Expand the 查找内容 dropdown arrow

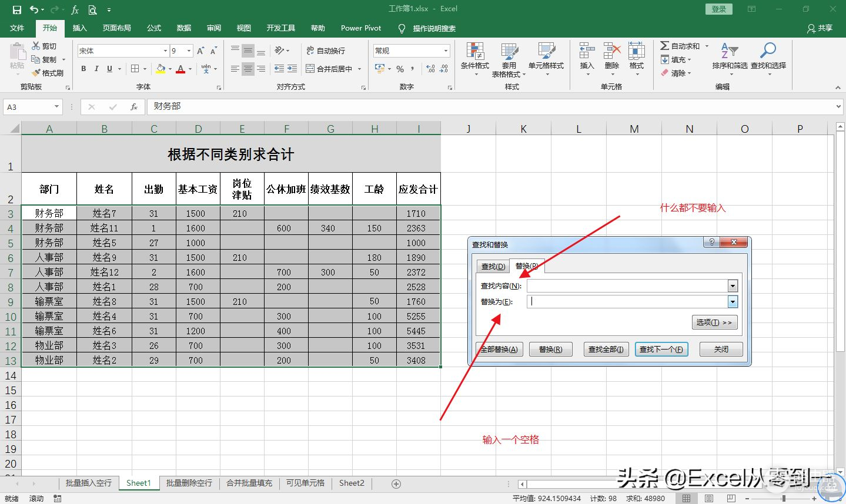pyautogui.click(x=733, y=286)
